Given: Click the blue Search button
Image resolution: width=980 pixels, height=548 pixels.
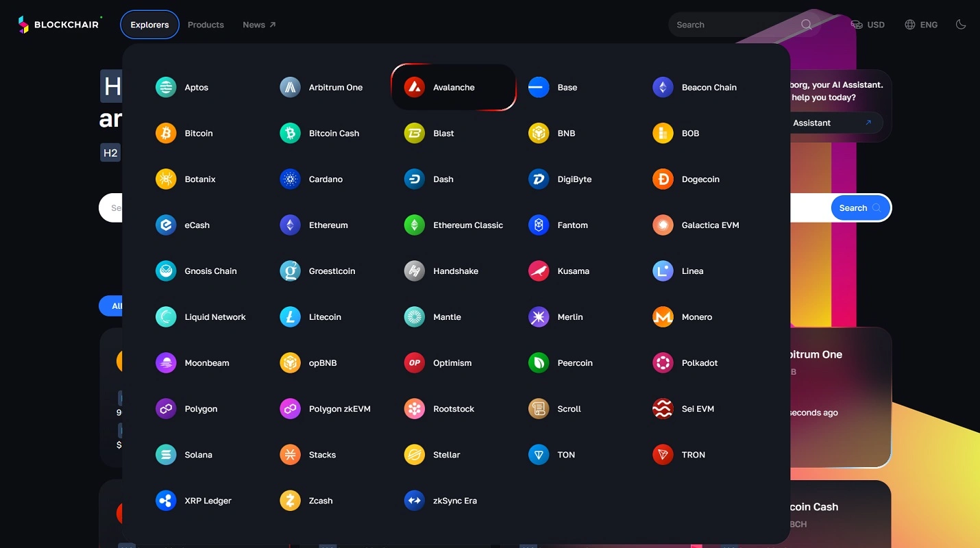Looking at the screenshot, I should click(x=861, y=208).
